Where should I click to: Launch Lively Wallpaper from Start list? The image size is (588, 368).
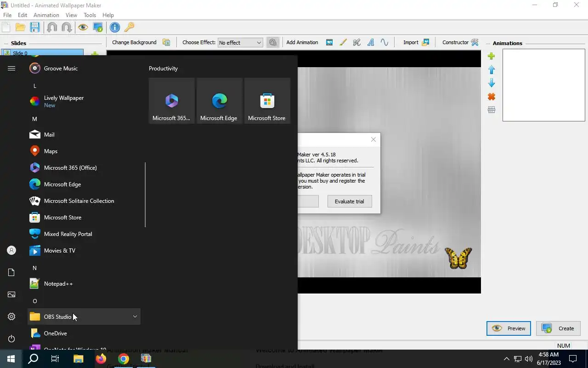[84, 101]
